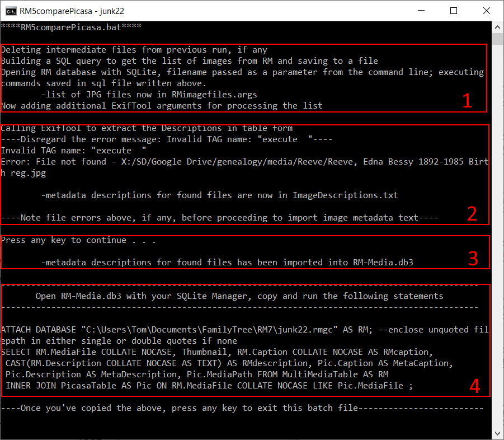Click line 'Deleting intermediate files from previous run'
This screenshot has width=504, height=440.
click(134, 50)
